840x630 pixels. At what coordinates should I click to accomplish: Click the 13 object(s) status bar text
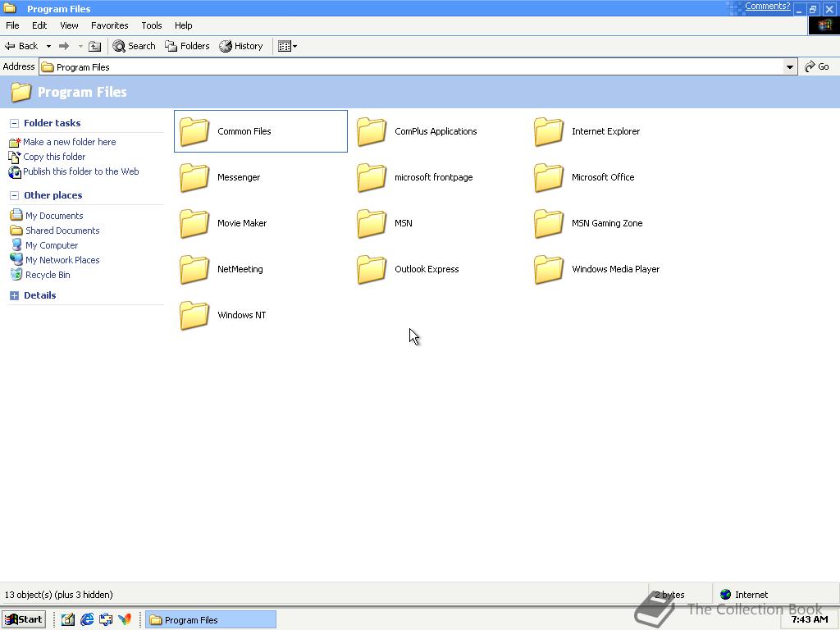point(59,595)
